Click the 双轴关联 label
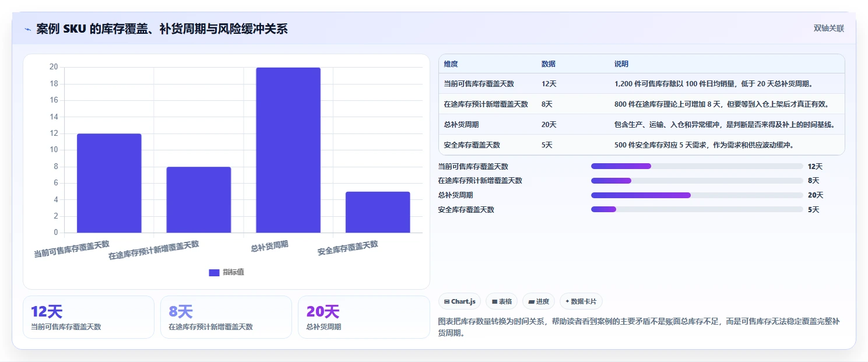The height and width of the screenshot is (362, 868). 828,29
